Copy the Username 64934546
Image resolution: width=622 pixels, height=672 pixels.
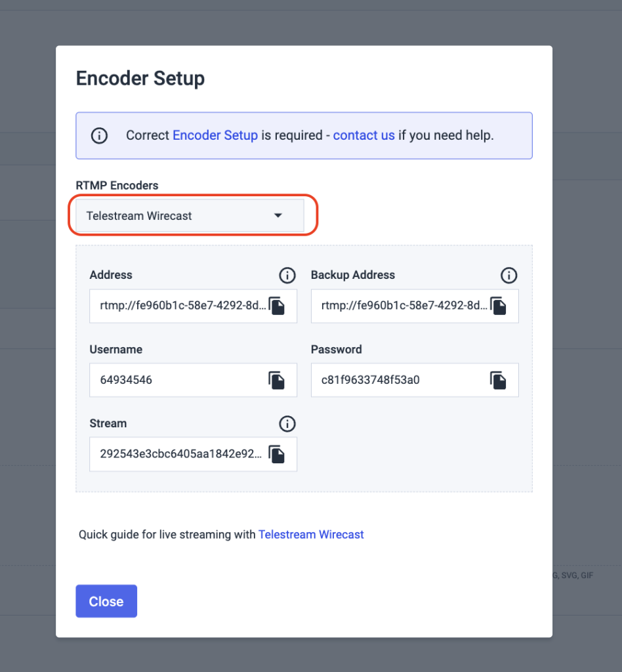[x=276, y=380]
